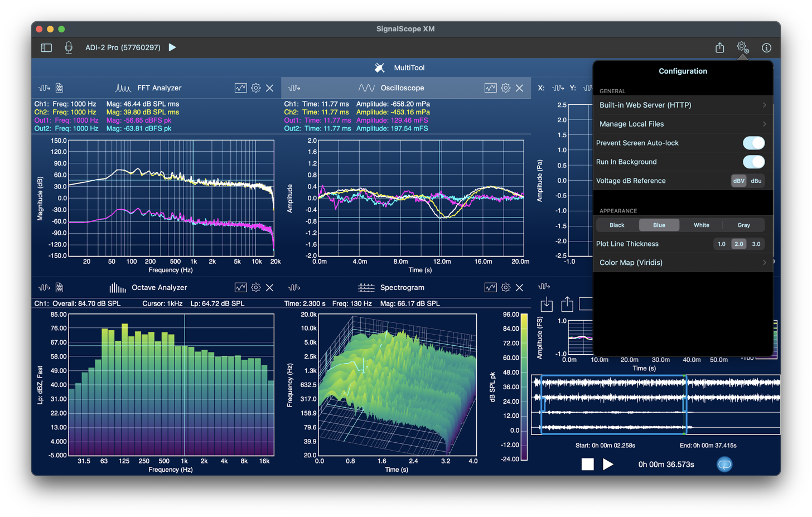Set voltage reference to dBu

tap(756, 181)
